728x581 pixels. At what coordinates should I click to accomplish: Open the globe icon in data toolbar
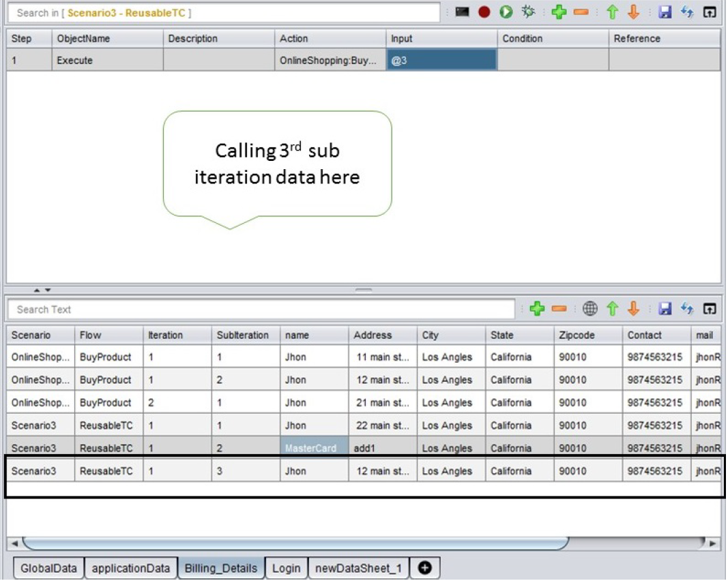pos(590,309)
